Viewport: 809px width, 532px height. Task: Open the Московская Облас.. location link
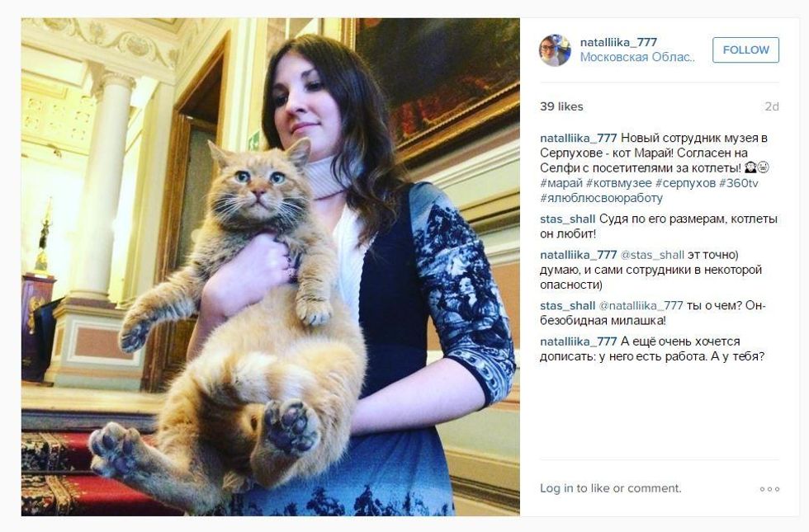pos(637,57)
